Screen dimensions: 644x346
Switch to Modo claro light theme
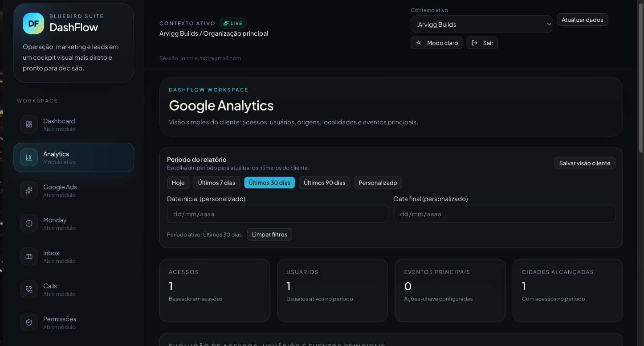point(437,43)
